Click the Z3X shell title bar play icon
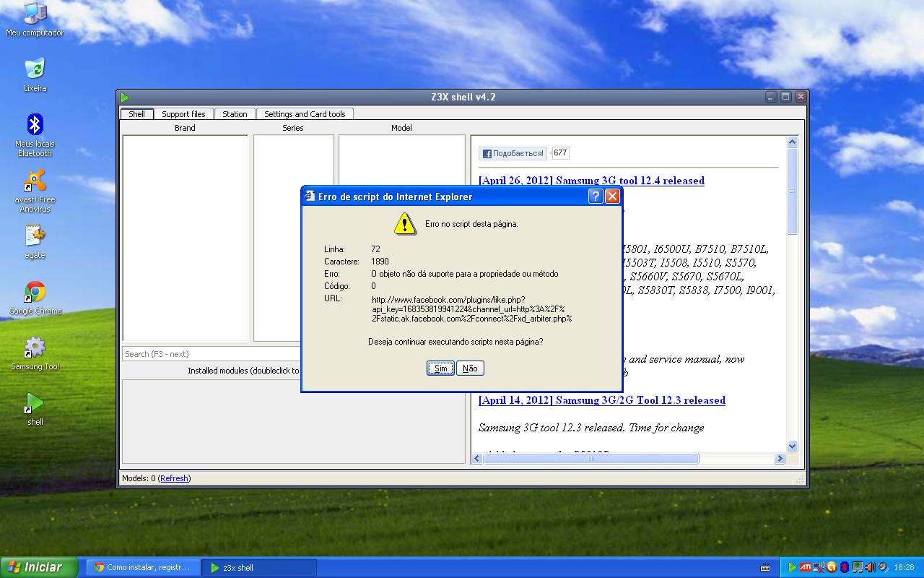Screen dimensions: 924x578 point(125,98)
